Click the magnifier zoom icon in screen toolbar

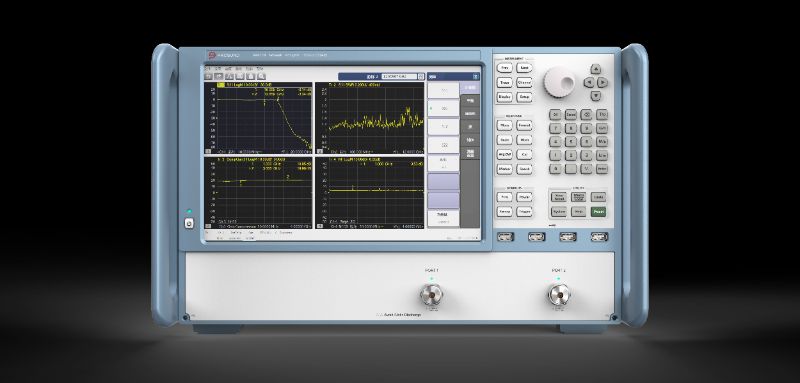[x=261, y=76]
